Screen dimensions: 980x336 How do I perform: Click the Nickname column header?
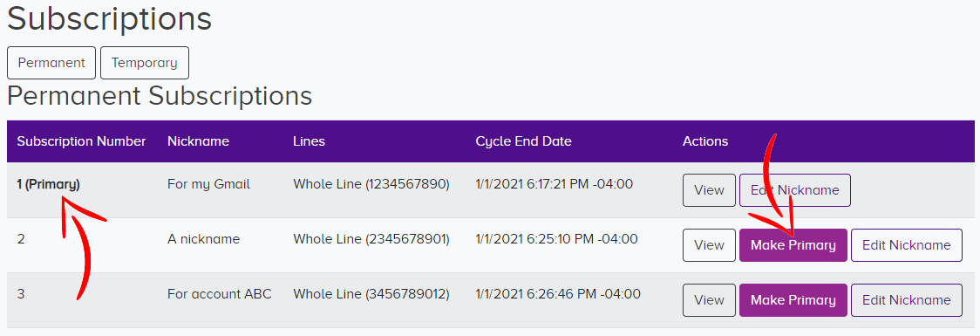point(198,141)
